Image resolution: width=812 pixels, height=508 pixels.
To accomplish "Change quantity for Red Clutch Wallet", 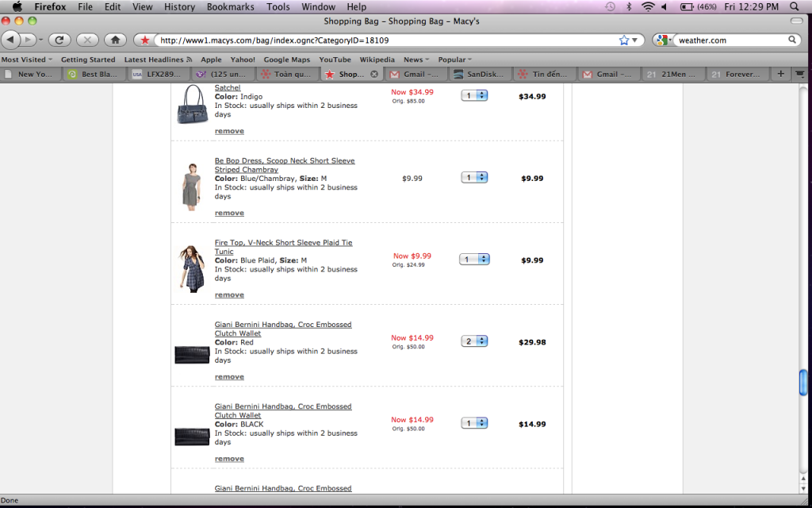I will click(474, 341).
